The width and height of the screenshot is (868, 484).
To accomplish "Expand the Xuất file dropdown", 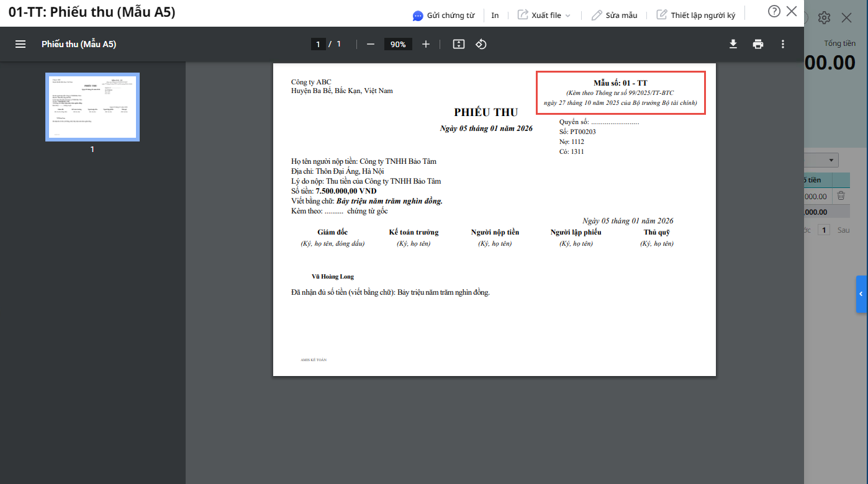I will click(545, 15).
